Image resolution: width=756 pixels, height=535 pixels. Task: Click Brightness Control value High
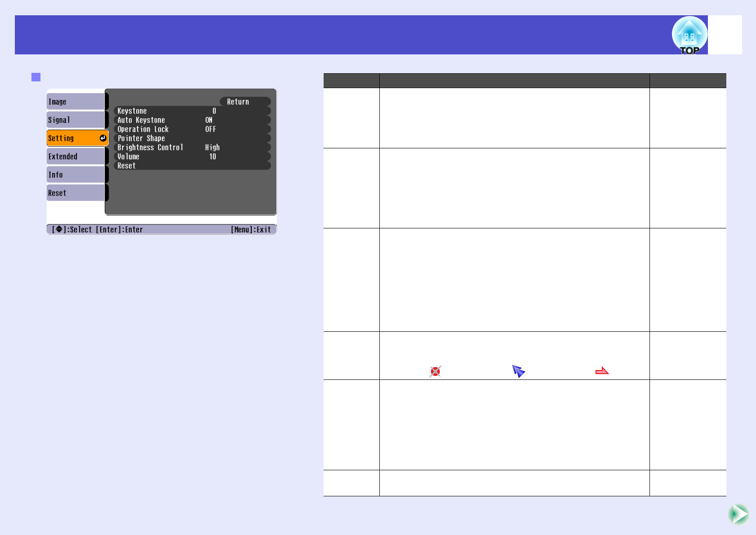[x=213, y=147]
